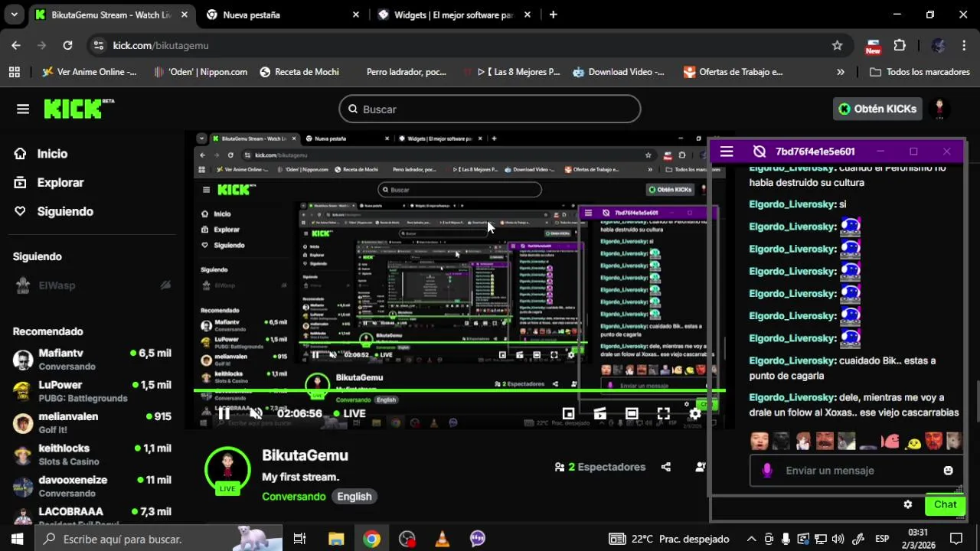
Task: Click BikutaGemu channel avatar
Action: [227, 469]
